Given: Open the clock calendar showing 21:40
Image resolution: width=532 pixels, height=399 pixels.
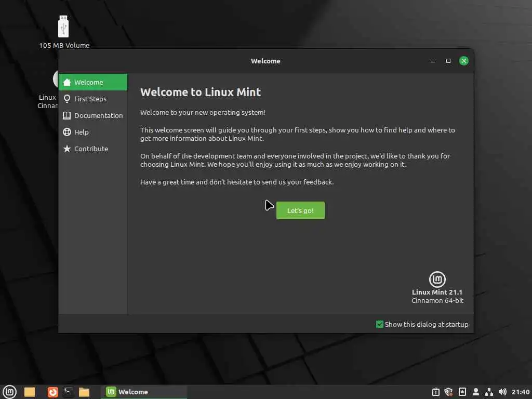Looking at the screenshot, I should click(x=521, y=392).
